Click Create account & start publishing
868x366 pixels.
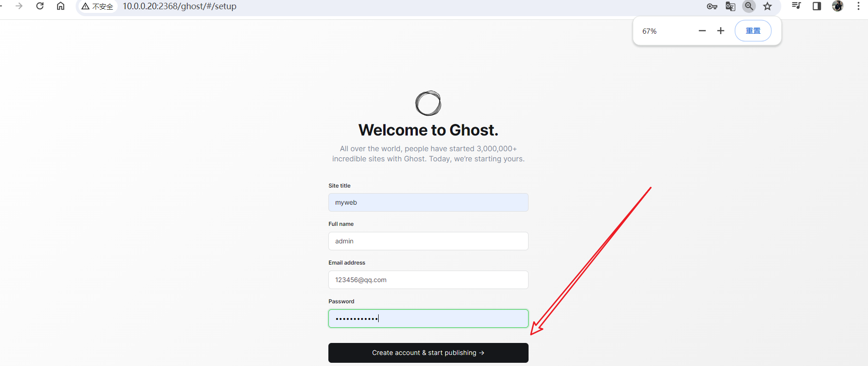[428, 353]
